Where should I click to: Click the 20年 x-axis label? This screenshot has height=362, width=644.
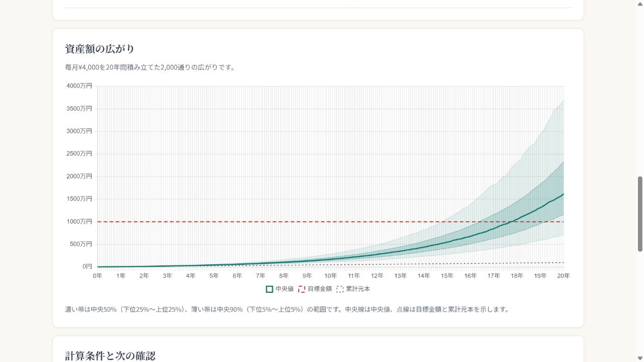pyautogui.click(x=563, y=276)
